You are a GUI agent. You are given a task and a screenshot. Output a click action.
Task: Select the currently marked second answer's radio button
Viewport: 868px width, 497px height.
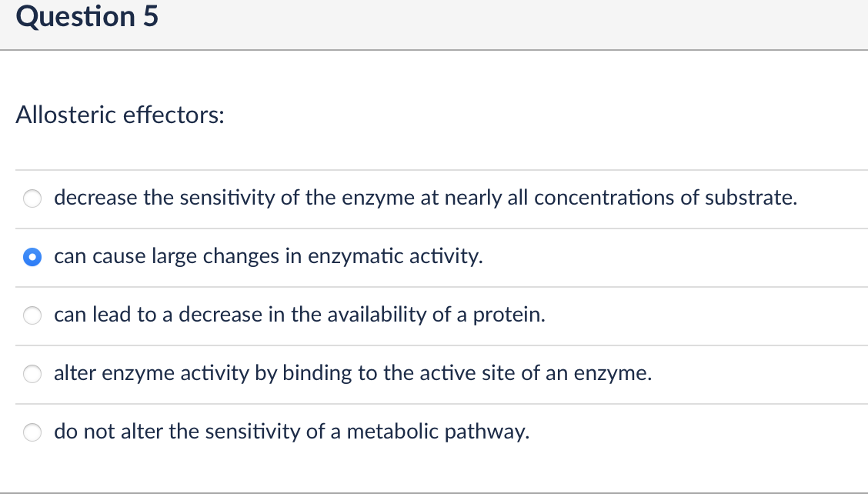[32, 257]
